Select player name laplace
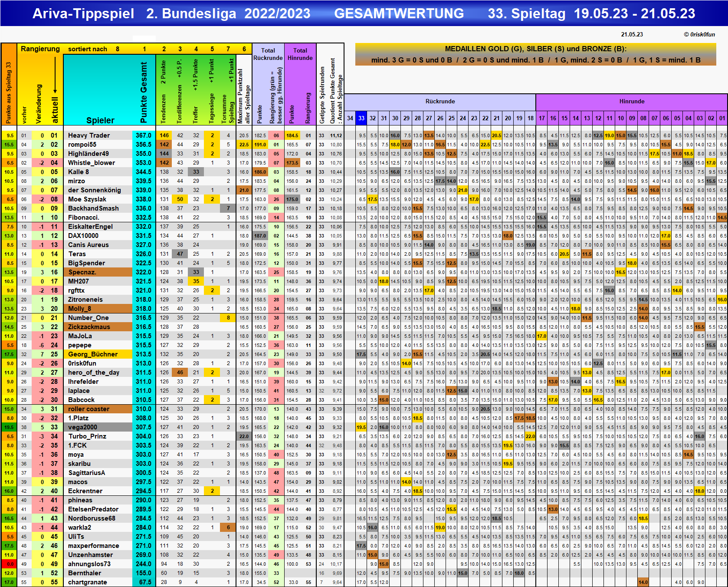The width and height of the screenshot is (728, 587). (x=79, y=391)
